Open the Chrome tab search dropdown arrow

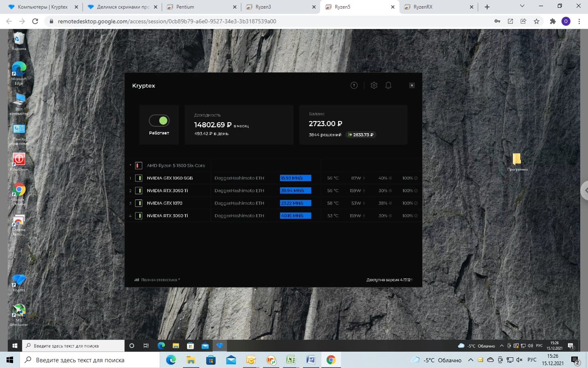point(522,6)
